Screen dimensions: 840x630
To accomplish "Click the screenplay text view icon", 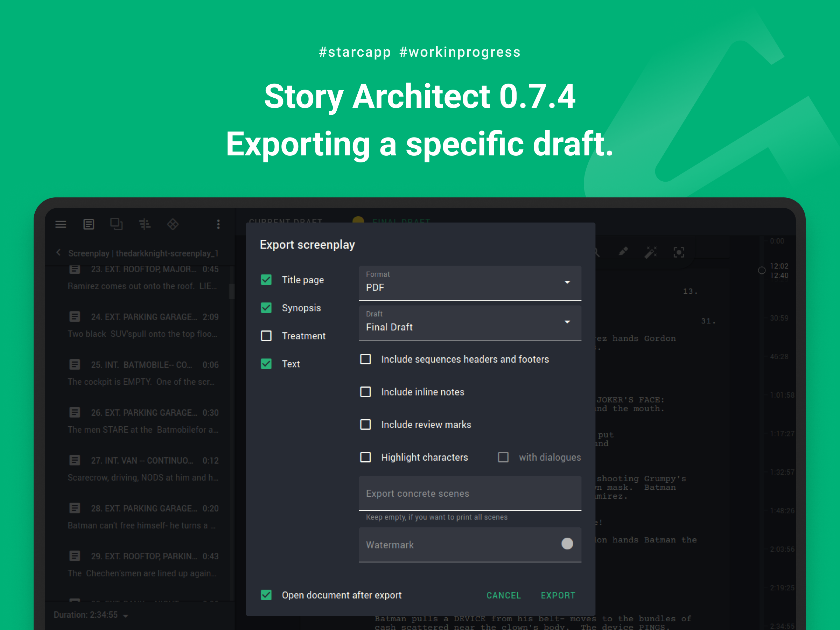I will (89, 224).
